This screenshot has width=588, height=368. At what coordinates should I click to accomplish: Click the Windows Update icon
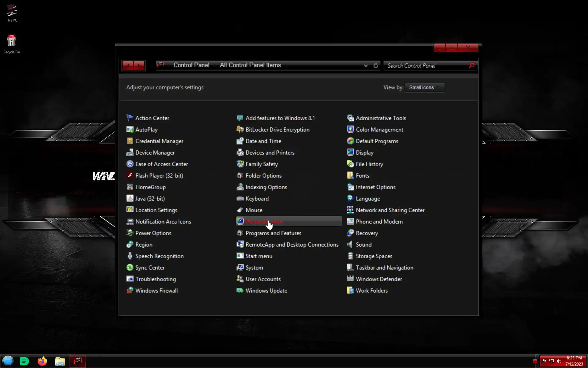(x=240, y=290)
